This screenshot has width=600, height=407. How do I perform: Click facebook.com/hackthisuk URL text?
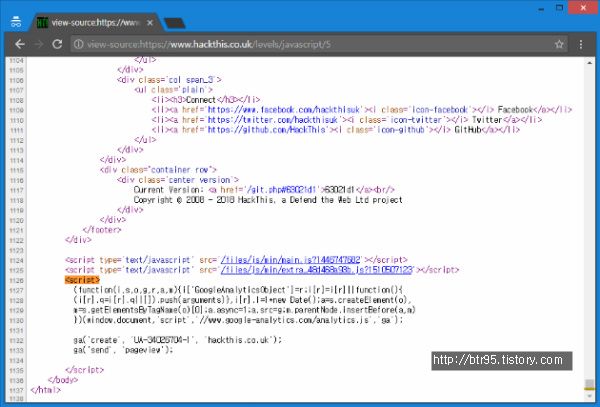click(284, 110)
